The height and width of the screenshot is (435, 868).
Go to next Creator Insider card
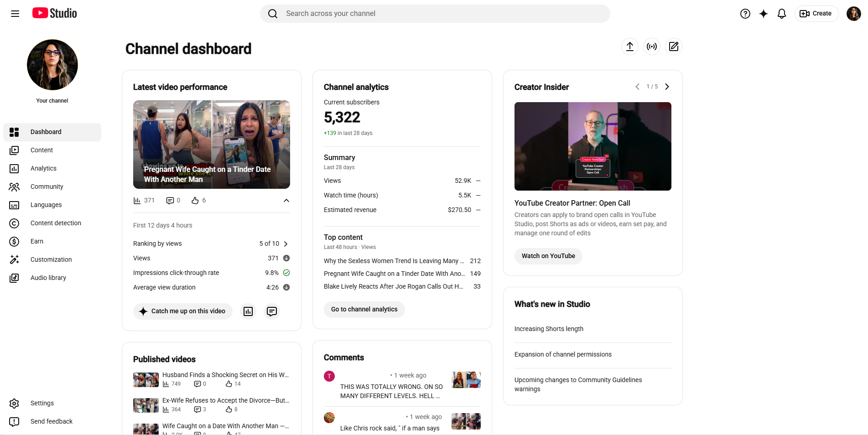[x=667, y=87]
